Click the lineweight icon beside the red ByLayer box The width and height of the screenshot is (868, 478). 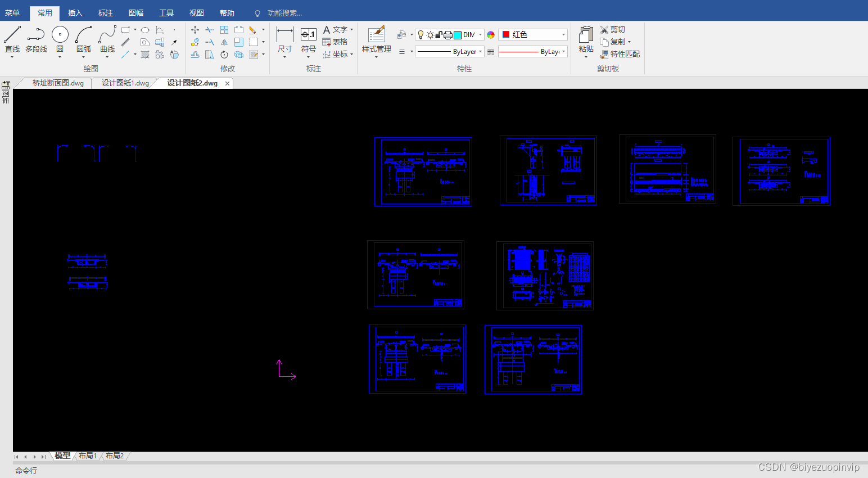(491, 51)
